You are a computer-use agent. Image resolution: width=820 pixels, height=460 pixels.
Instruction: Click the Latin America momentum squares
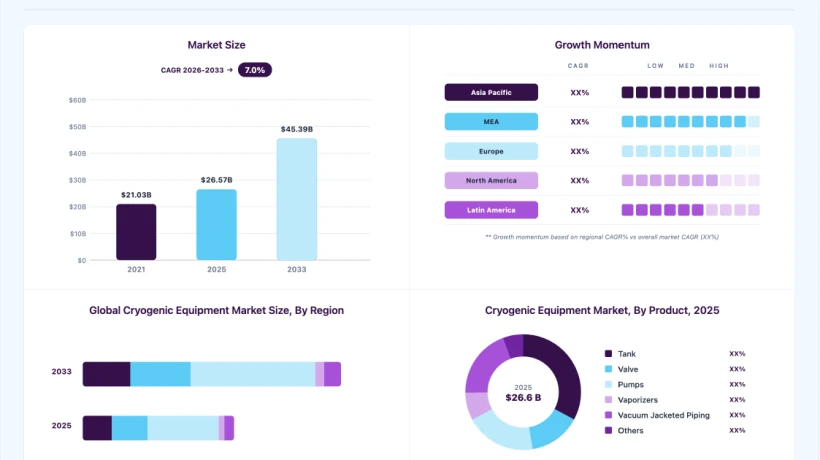[x=690, y=210]
